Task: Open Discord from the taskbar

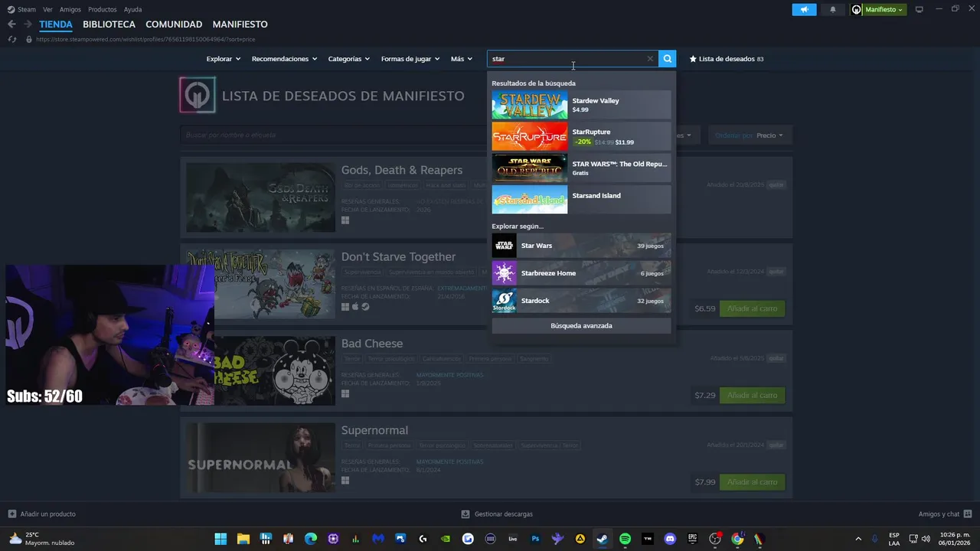Action: pyautogui.click(x=670, y=539)
